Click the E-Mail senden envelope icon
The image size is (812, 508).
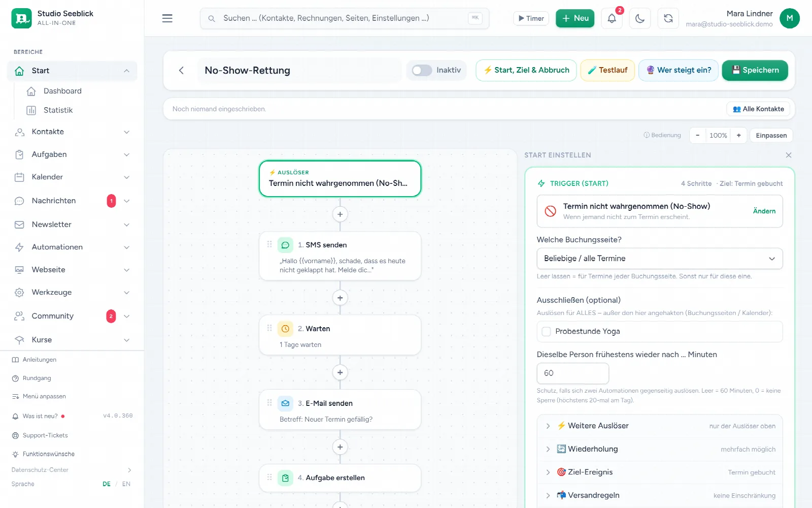285,403
